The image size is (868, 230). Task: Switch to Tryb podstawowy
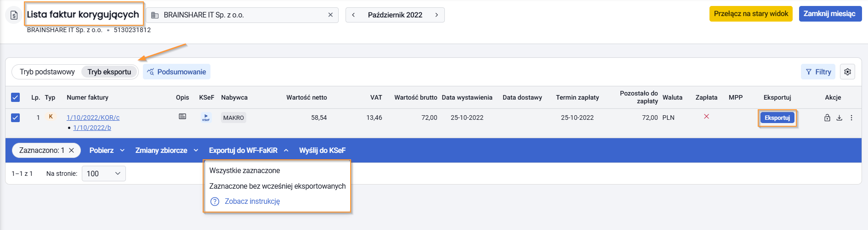click(x=47, y=72)
